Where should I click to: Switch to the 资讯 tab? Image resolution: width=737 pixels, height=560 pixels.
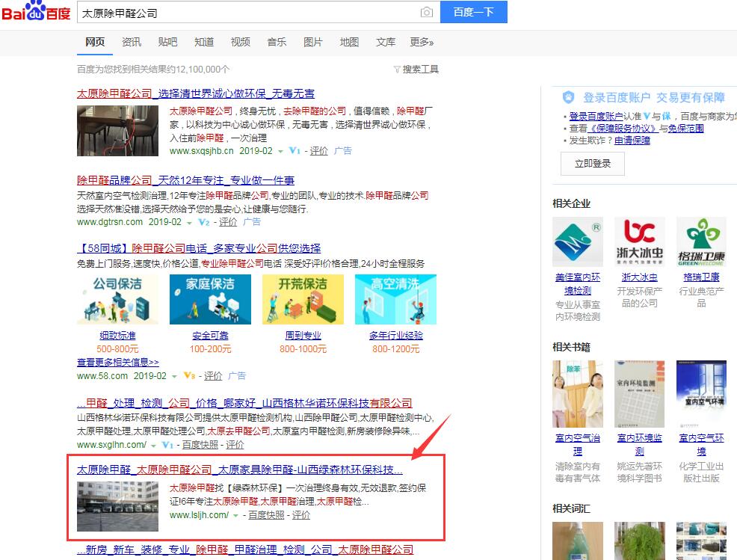click(132, 43)
